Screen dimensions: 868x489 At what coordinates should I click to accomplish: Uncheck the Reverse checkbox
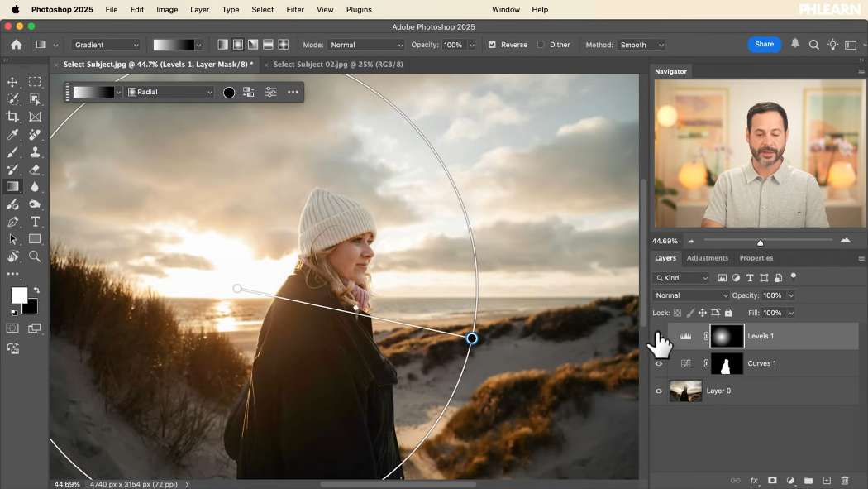coord(492,45)
